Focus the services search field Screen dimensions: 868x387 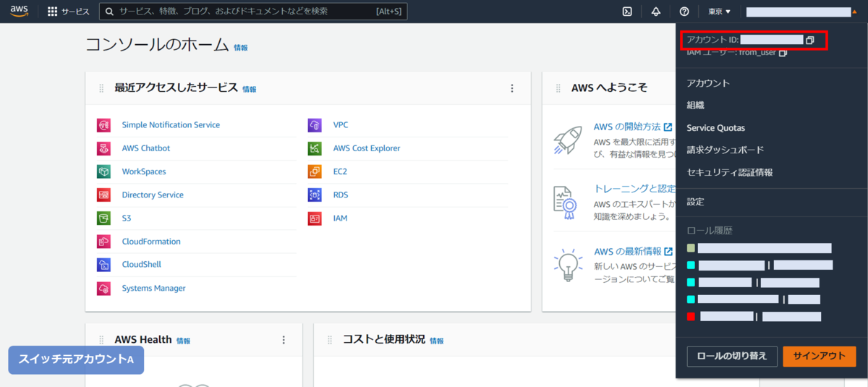point(252,12)
